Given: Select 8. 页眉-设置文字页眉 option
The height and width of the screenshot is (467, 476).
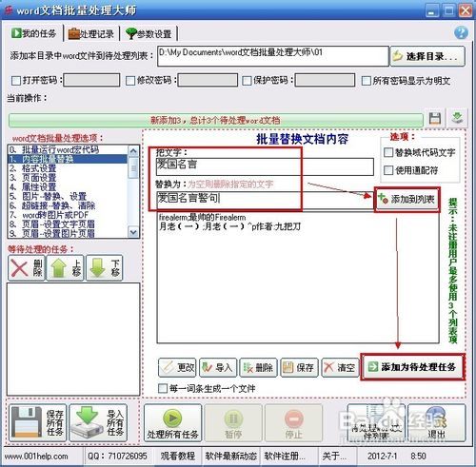Looking at the screenshot, I should tap(68, 224).
